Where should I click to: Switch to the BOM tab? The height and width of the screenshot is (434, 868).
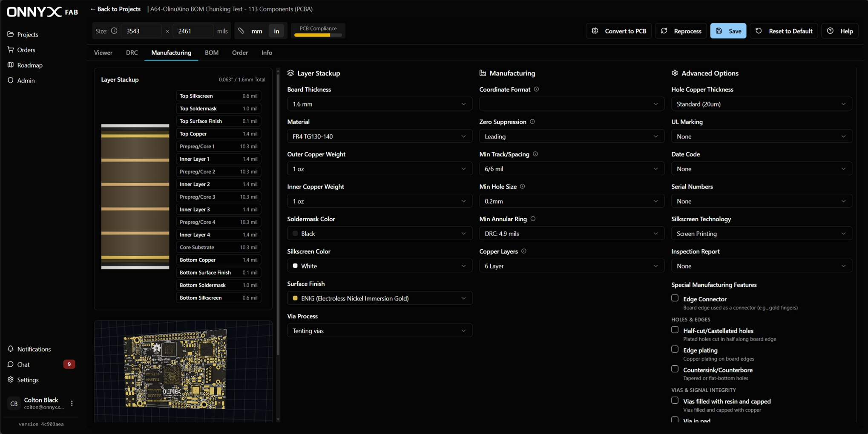click(x=211, y=52)
